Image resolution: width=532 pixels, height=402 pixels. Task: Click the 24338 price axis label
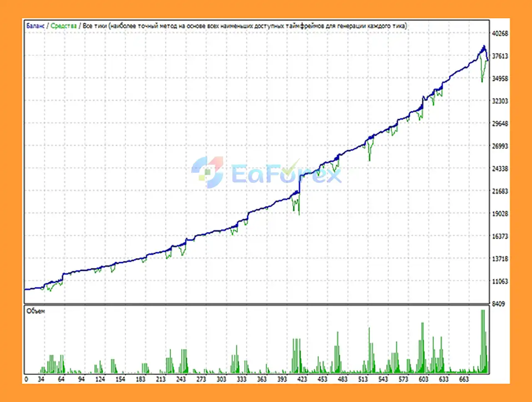click(500, 169)
